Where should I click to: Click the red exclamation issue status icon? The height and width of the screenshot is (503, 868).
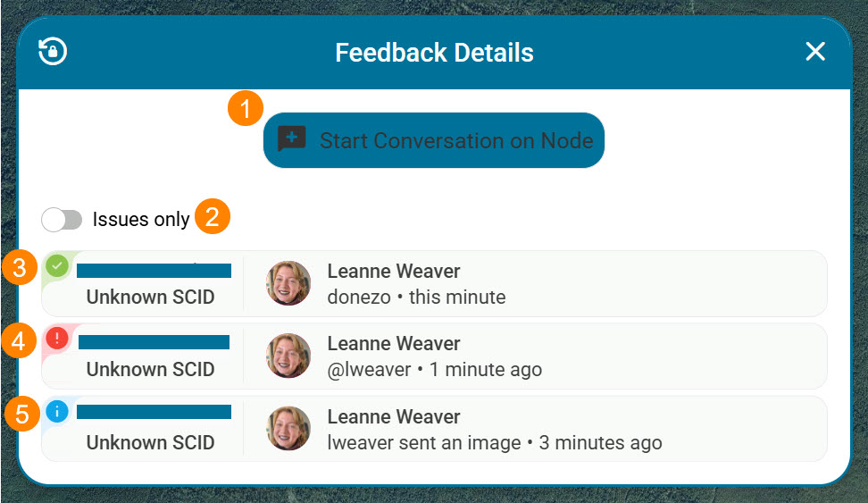pyautogui.click(x=57, y=338)
